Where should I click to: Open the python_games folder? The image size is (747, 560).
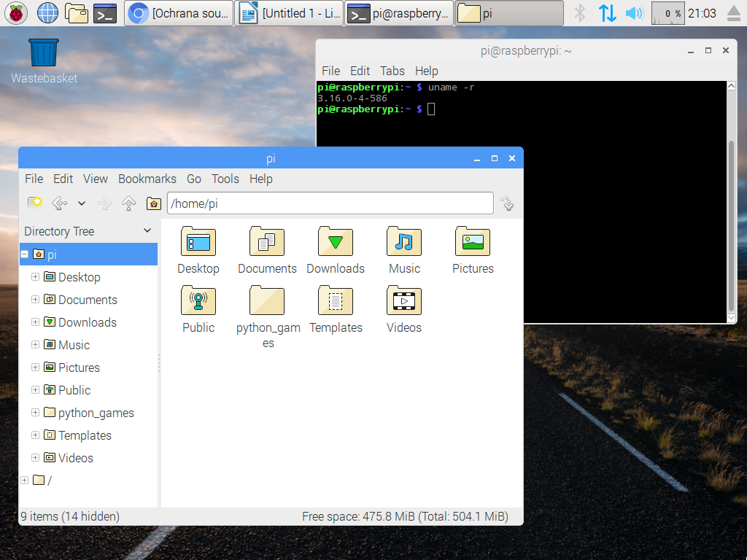(x=267, y=300)
